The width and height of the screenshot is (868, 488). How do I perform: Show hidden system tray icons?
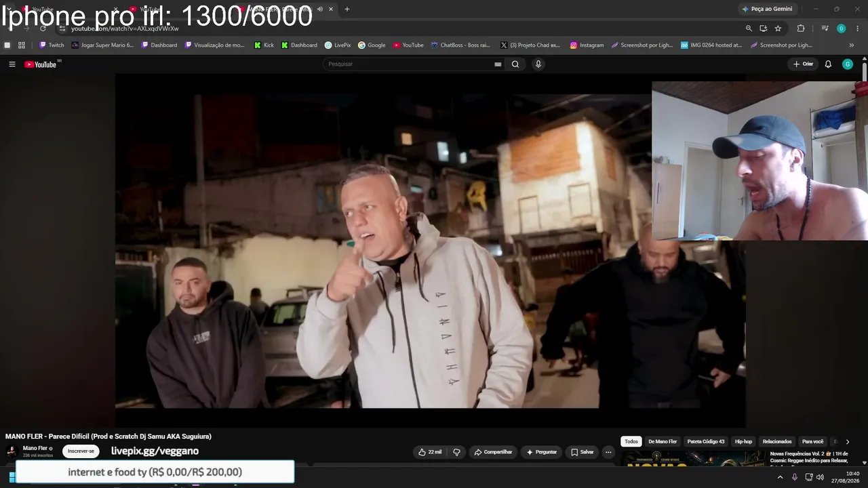click(x=780, y=477)
